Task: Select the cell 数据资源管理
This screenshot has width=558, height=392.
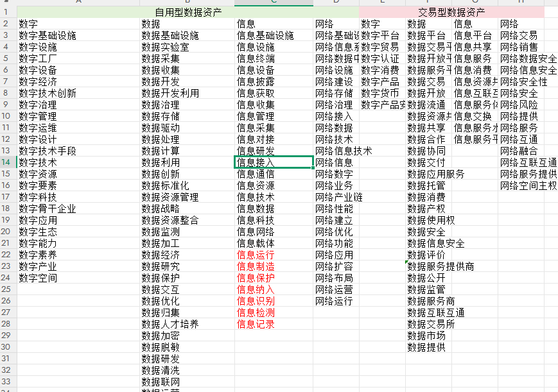Action: [x=187, y=197]
